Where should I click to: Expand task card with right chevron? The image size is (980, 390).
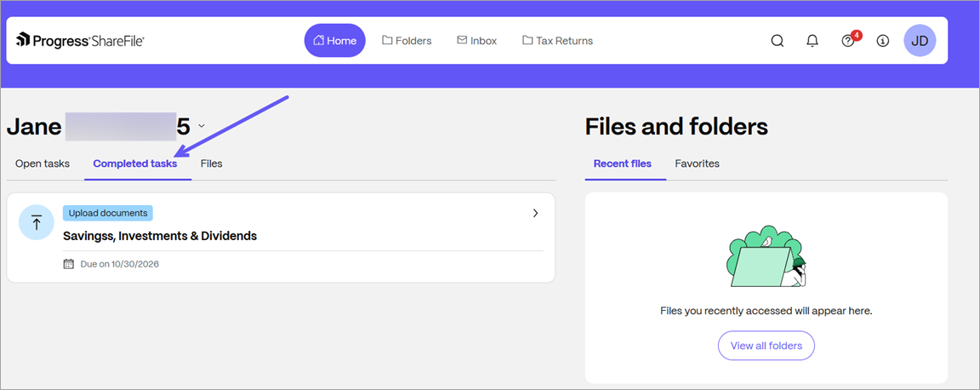coord(535,213)
